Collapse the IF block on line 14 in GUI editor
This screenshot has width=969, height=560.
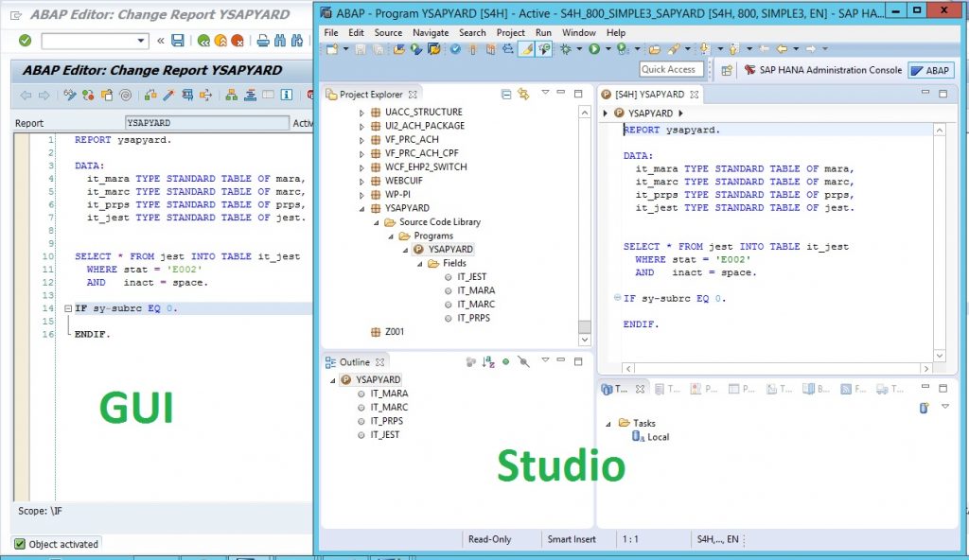pos(68,308)
